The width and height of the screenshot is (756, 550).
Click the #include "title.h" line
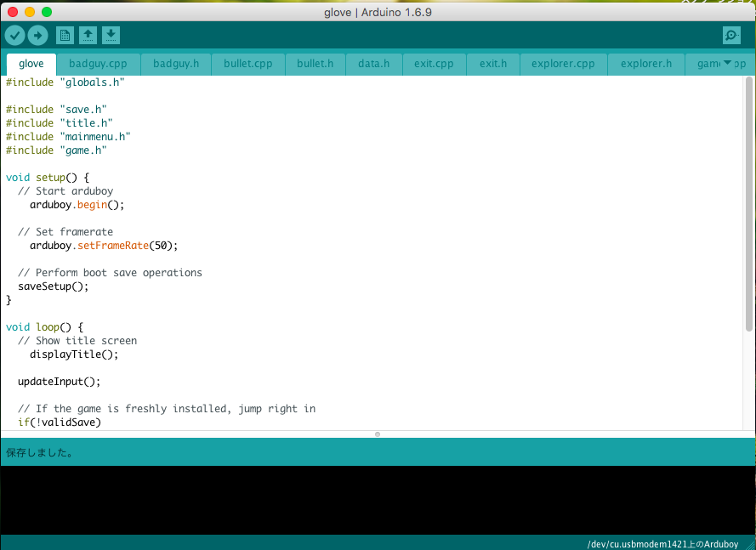60,123
